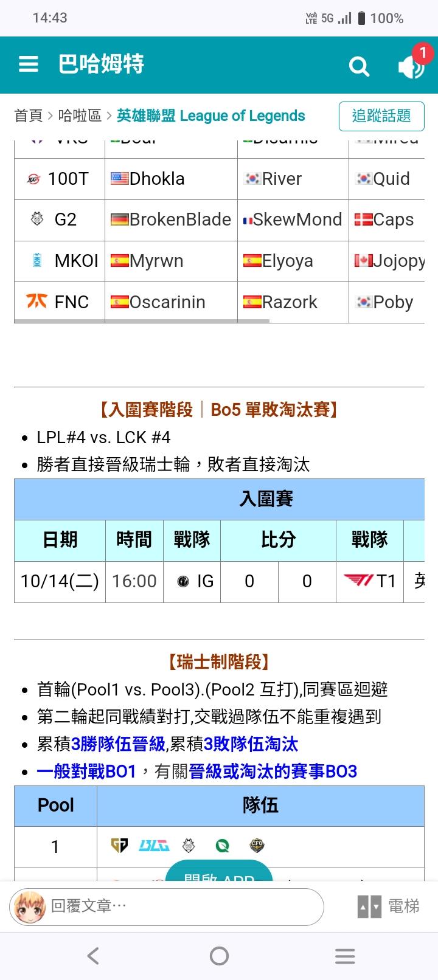Tap the search magnifier icon
Viewport: 438px width, 980px height.
click(x=359, y=66)
